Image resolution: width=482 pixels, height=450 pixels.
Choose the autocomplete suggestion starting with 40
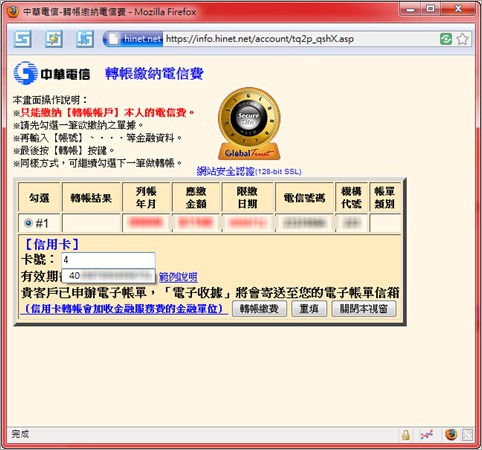click(x=108, y=276)
